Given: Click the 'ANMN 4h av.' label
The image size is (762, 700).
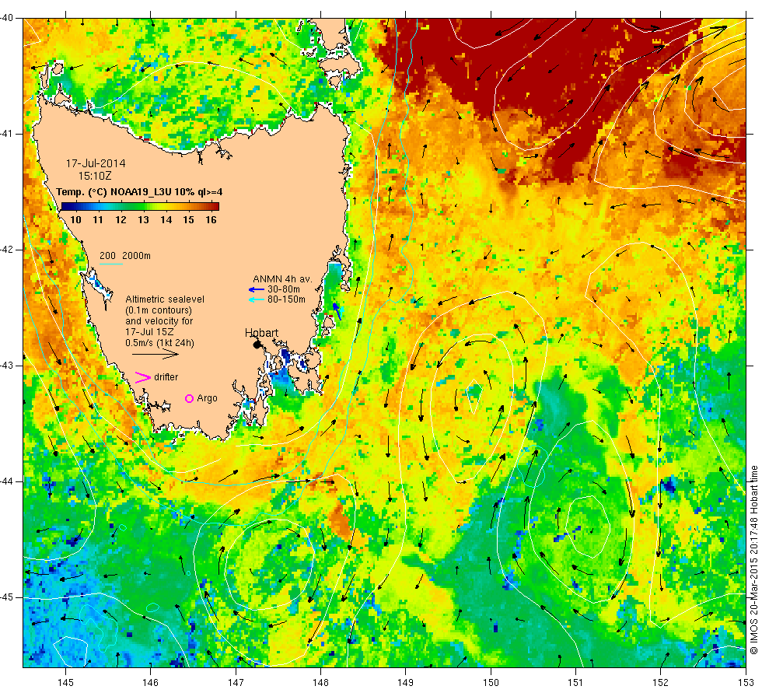Looking at the screenshot, I should 281,279.
